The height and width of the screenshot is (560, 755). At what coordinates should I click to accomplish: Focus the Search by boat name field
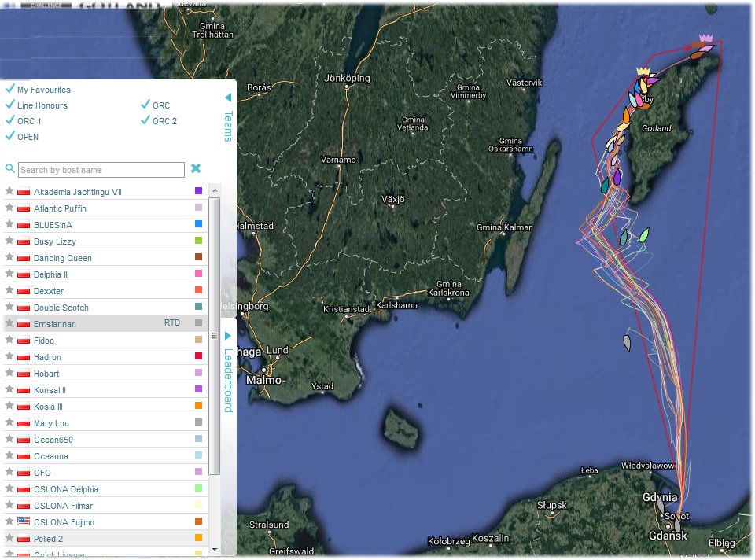(101, 170)
